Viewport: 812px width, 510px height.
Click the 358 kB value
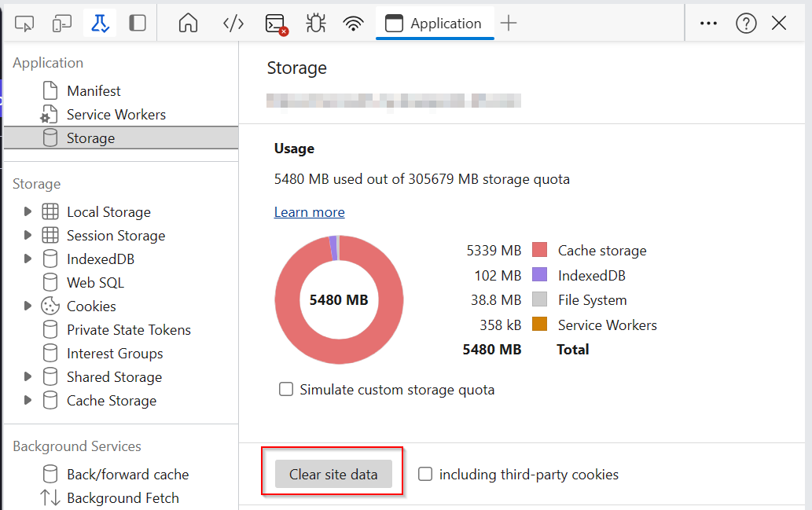500,325
